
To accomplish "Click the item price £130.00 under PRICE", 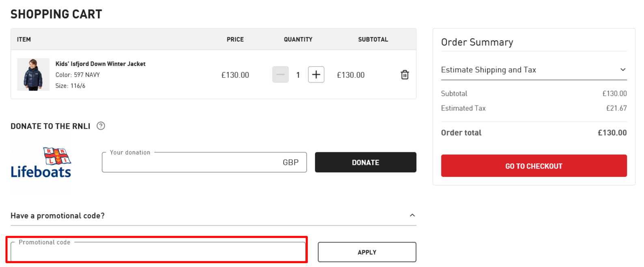I will click(x=235, y=75).
